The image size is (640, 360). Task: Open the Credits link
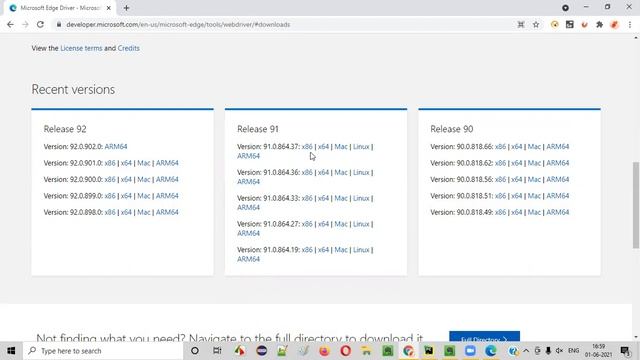click(x=129, y=48)
